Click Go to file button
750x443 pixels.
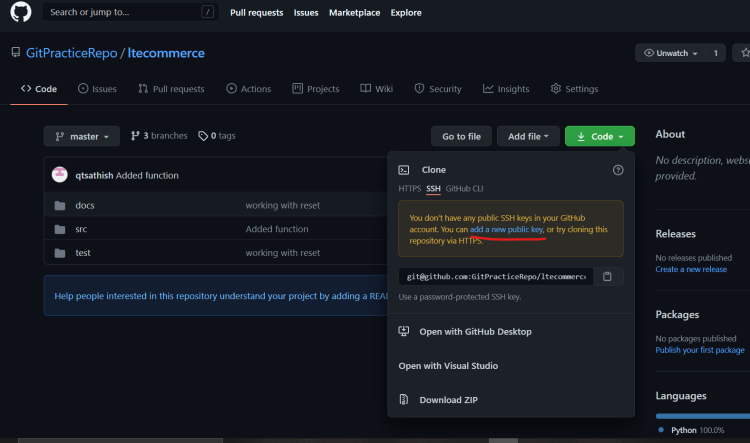click(461, 136)
